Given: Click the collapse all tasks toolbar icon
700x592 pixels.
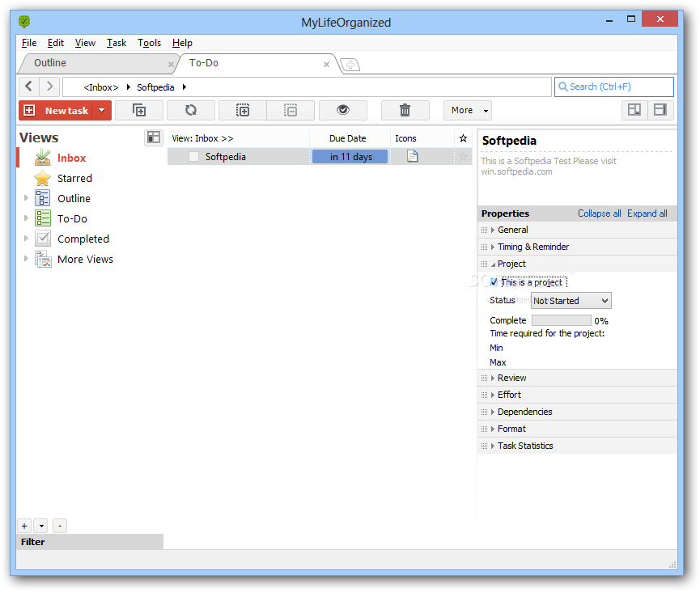Looking at the screenshot, I should [x=291, y=110].
